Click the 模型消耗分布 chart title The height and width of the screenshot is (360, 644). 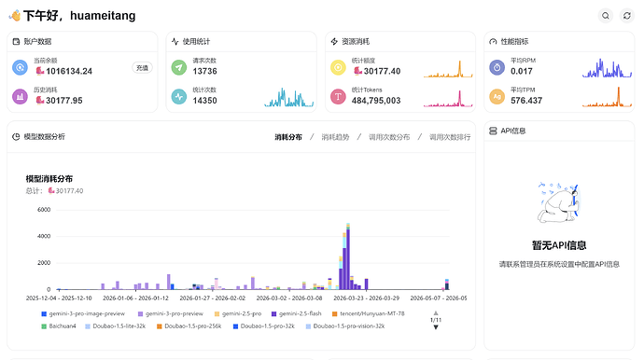coord(49,178)
